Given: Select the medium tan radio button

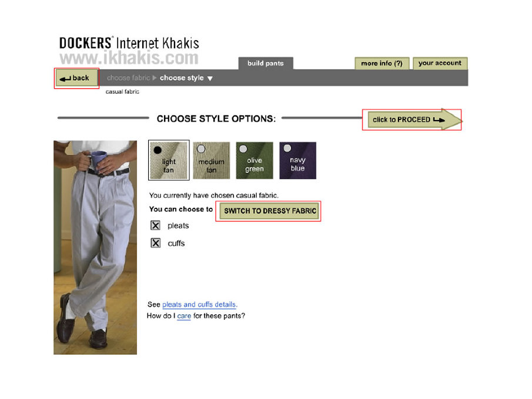Looking at the screenshot, I should pyautogui.click(x=201, y=149).
